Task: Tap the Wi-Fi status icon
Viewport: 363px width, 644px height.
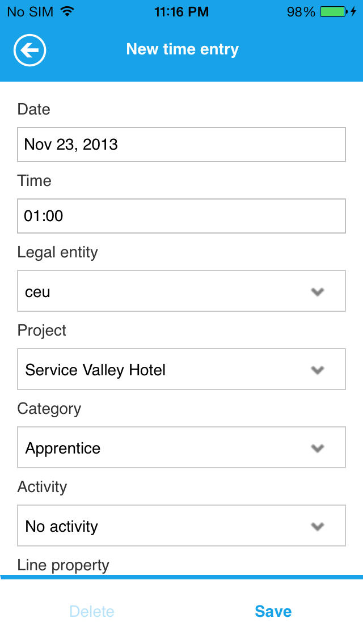Action: pyautogui.click(x=67, y=12)
